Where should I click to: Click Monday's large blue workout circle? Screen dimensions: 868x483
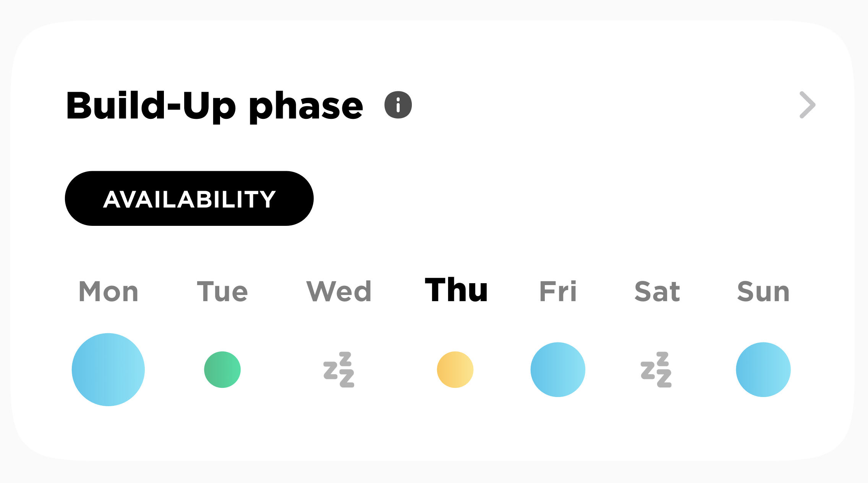point(108,370)
